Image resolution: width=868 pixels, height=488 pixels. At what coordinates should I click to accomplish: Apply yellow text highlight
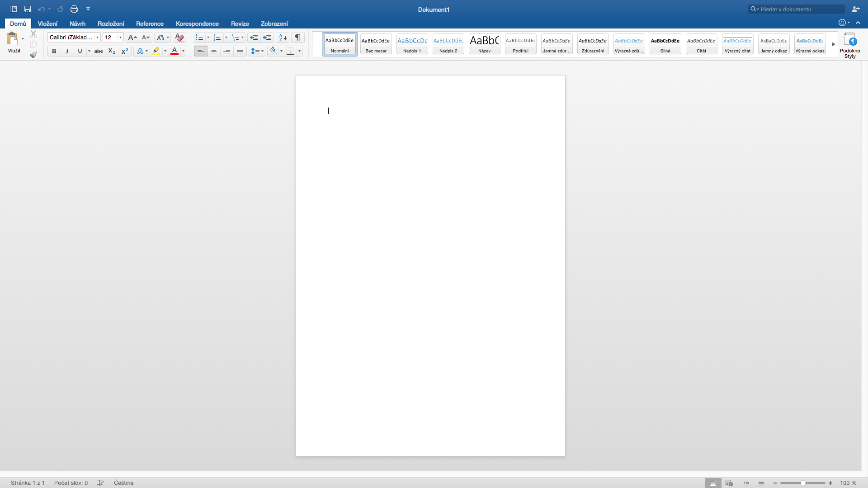click(x=156, y=51)
